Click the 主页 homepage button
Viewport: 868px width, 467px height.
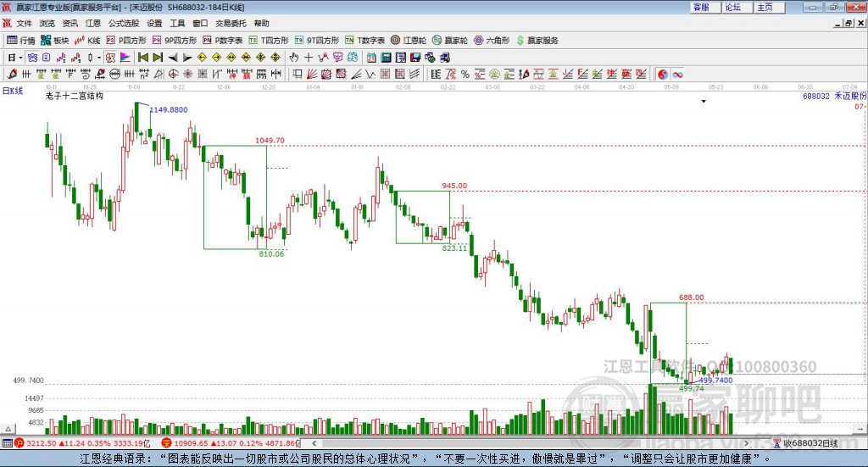point(769,7)
